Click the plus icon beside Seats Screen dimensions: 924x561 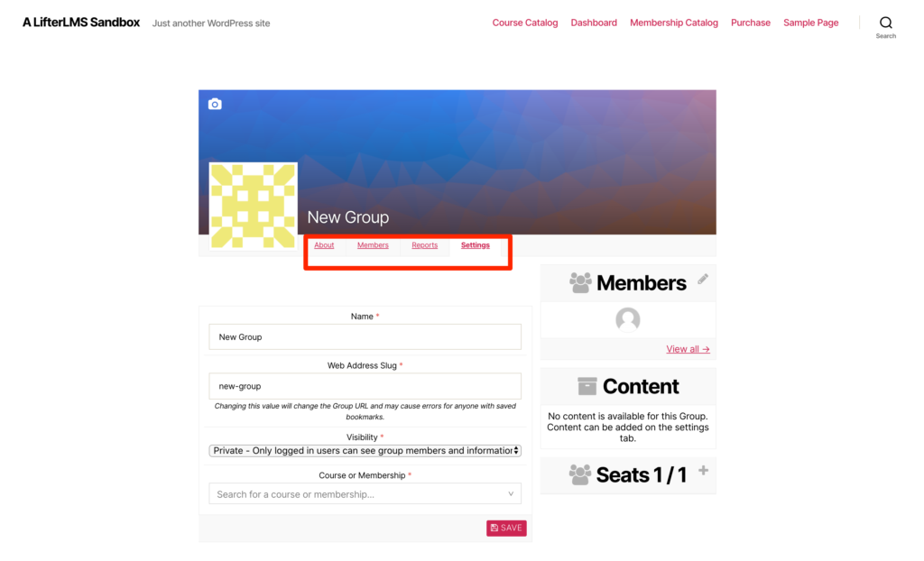(703, 470)
